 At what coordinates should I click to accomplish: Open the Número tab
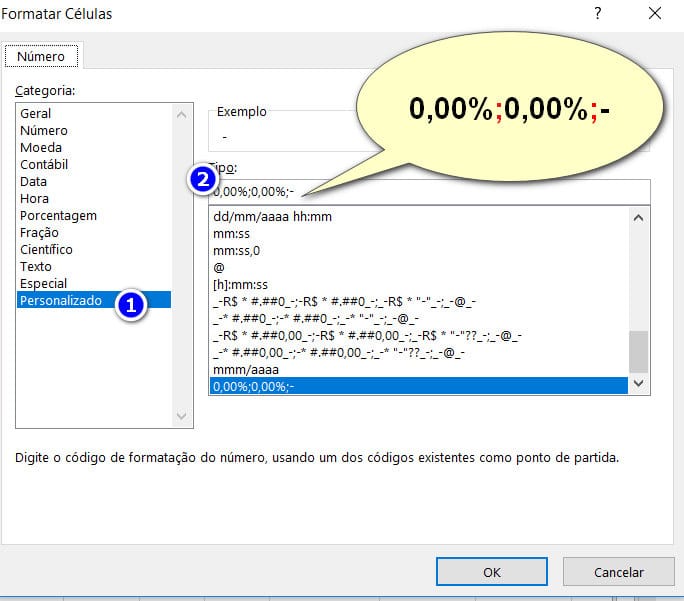click(x=41, y=56)
